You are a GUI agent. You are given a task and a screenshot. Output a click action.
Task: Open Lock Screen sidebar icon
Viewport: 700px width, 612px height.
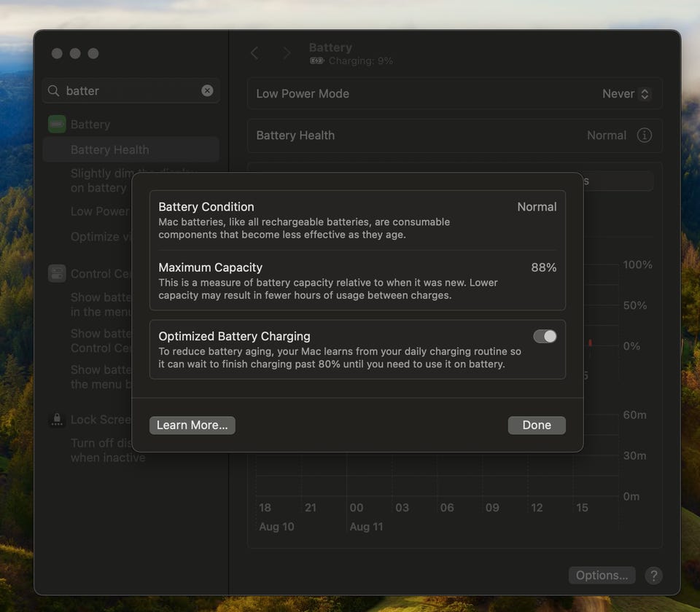click(x=57, y=420)
